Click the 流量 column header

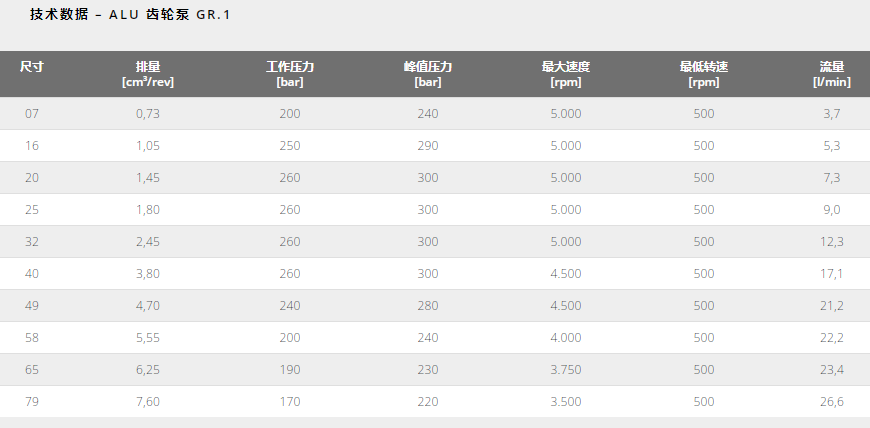[832, 74]
